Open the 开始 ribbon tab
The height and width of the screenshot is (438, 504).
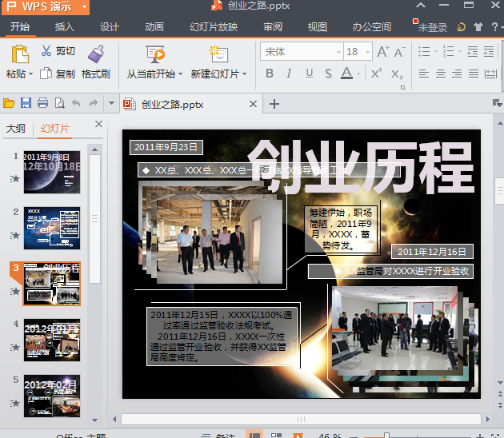click(20, 27)
